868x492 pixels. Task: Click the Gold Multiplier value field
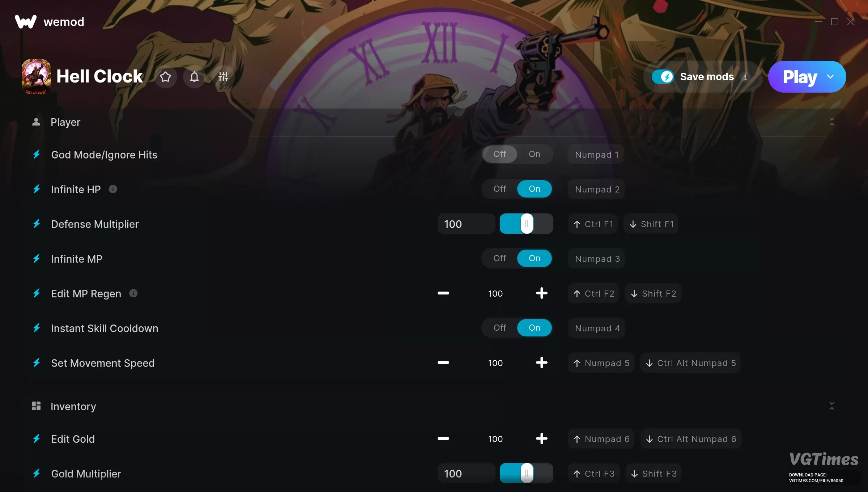466,474
